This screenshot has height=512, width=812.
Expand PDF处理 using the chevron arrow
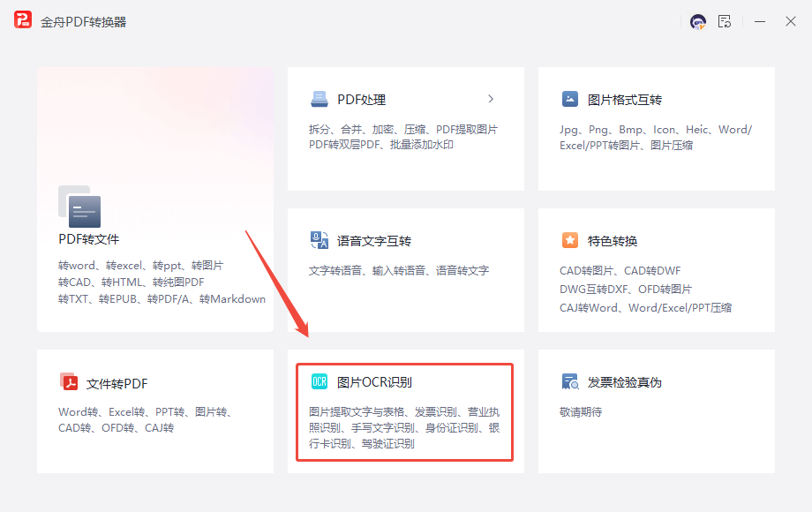click(x=491, y=99)
